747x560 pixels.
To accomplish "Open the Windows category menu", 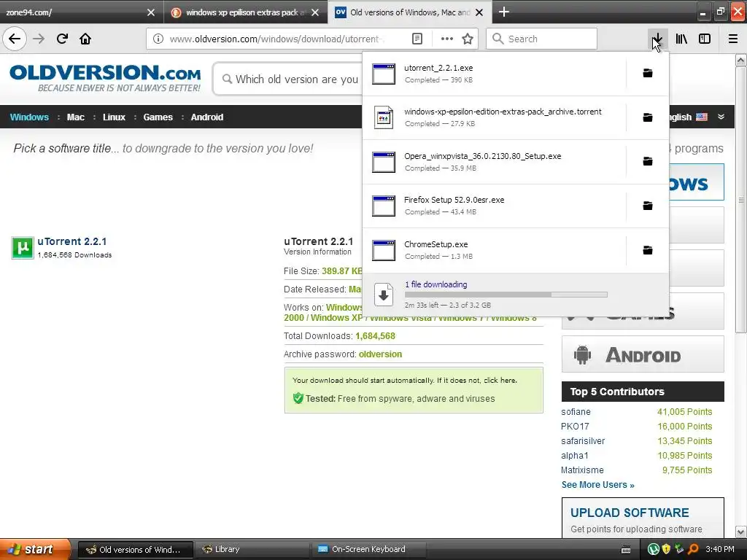I will point(29,117).
